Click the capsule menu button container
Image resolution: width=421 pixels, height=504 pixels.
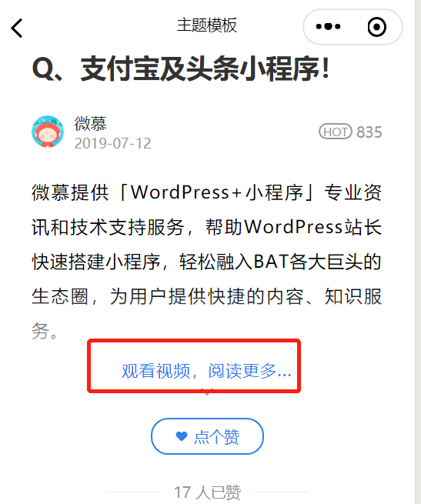coord(353,27)
